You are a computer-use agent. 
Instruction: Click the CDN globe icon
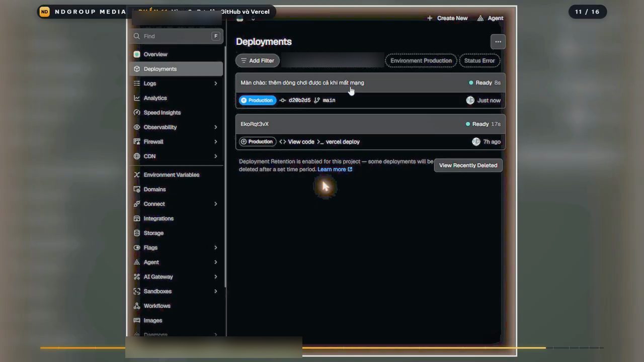coord(137,156)
